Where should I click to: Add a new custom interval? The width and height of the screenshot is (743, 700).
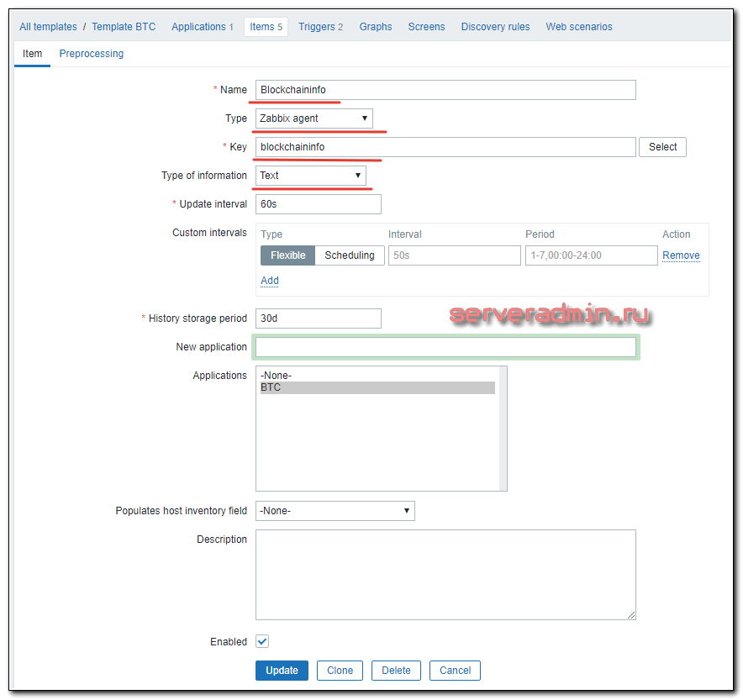[x=269, y=280]
